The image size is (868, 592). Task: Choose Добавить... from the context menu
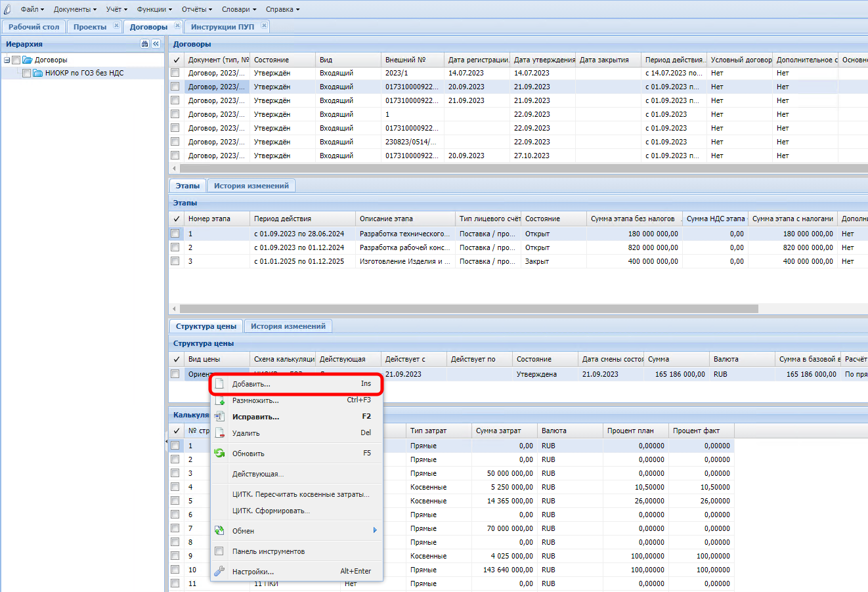coord(251,384)
